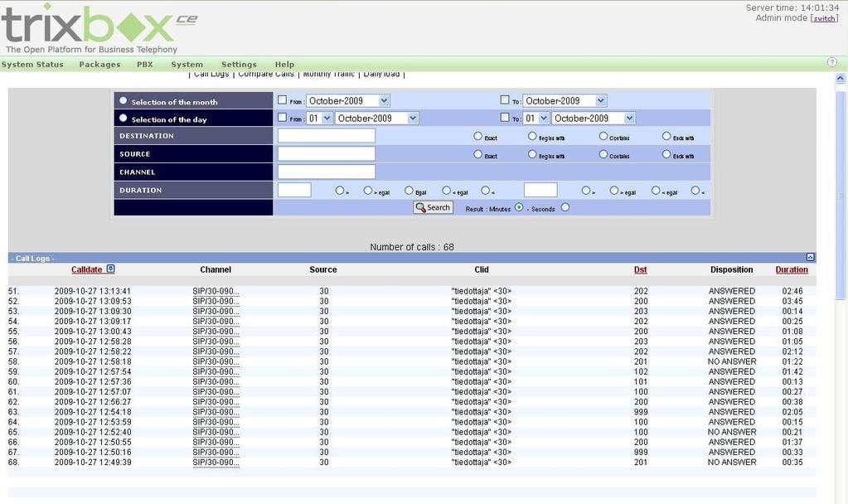The height and width of the screenshot is (504, 848).
Task: Click channel SIP/30-090... in row 51
Action: [216, 291]
